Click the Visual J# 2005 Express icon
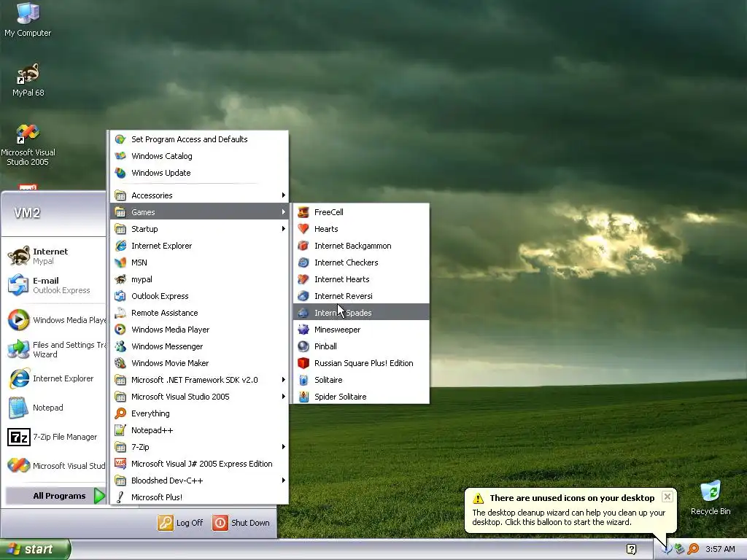The image size is (747, 560). [120, 464]
